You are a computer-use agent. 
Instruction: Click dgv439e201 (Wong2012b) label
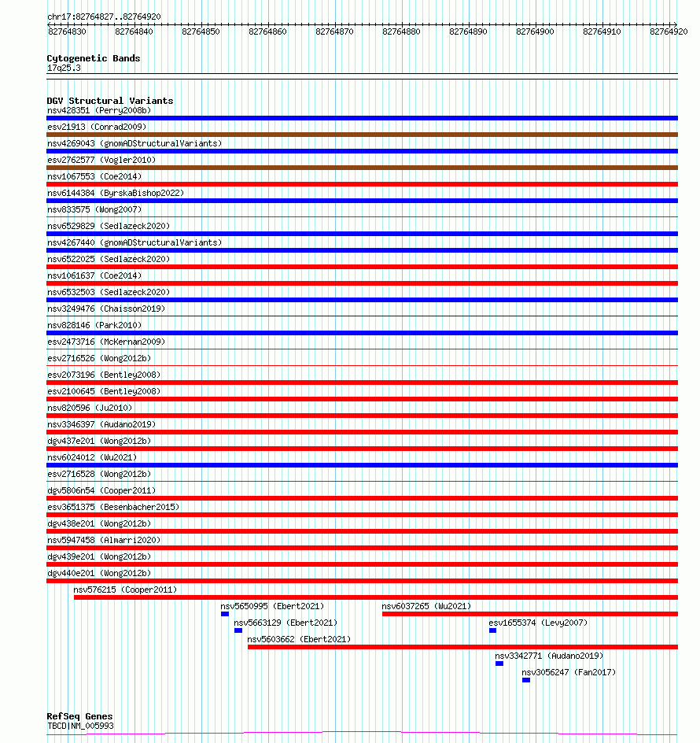pyautogui.click(x=99, y=556)
